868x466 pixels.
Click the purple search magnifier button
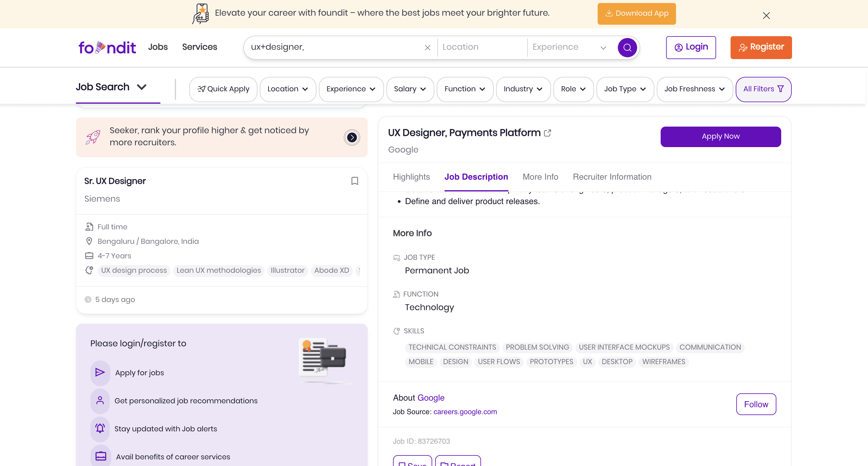(627, 48)
